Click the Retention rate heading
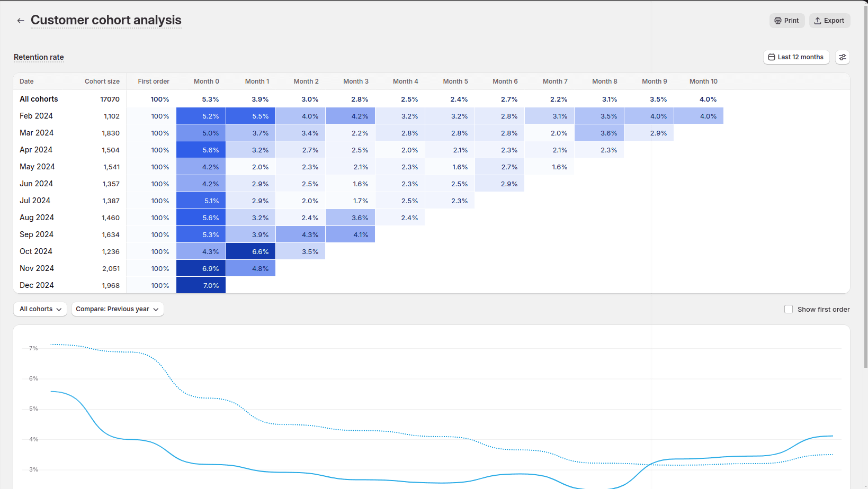Image resolution: width=868 pixels, height=489 pixels. pyautogui.click(x=39, y=57)
